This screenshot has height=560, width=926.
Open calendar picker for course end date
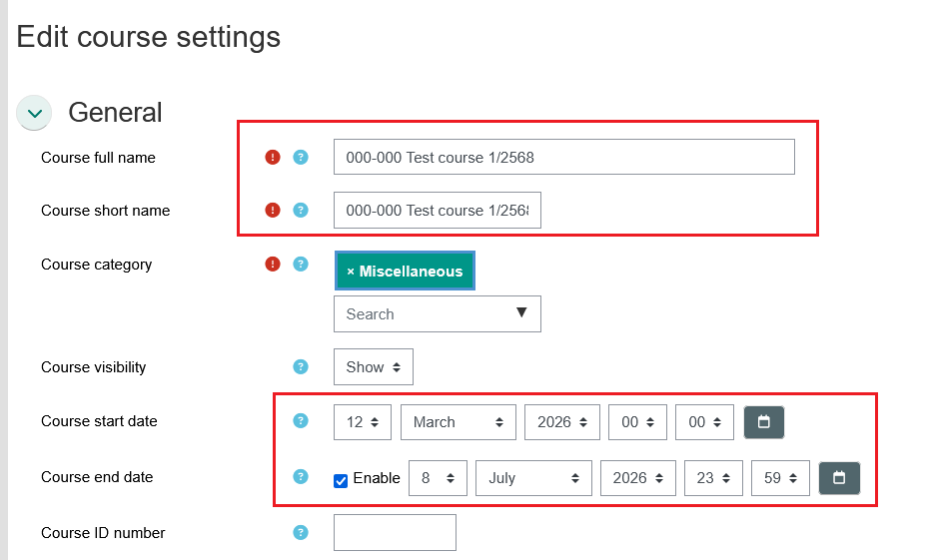tap(839, 478)
